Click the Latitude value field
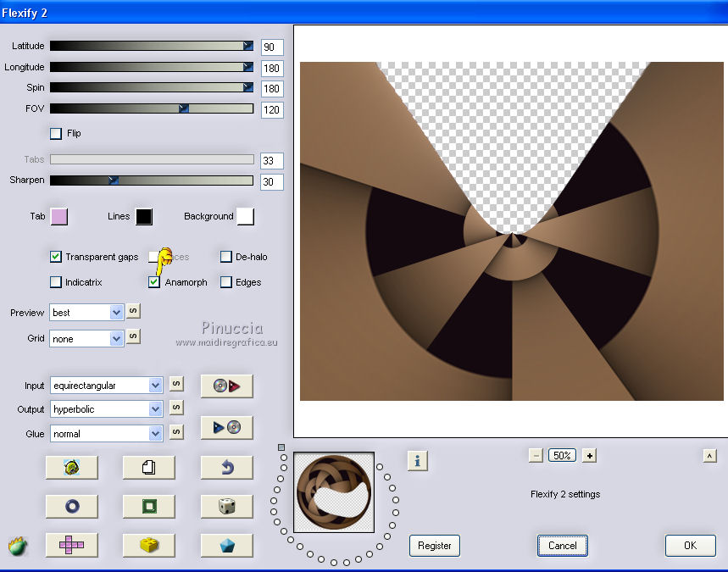 click(272, 47)
